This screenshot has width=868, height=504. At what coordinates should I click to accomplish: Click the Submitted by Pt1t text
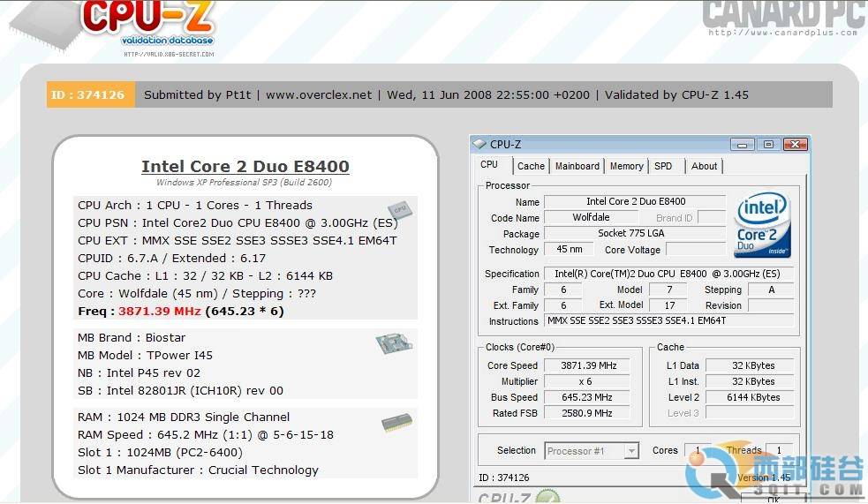tap(198, 94)
